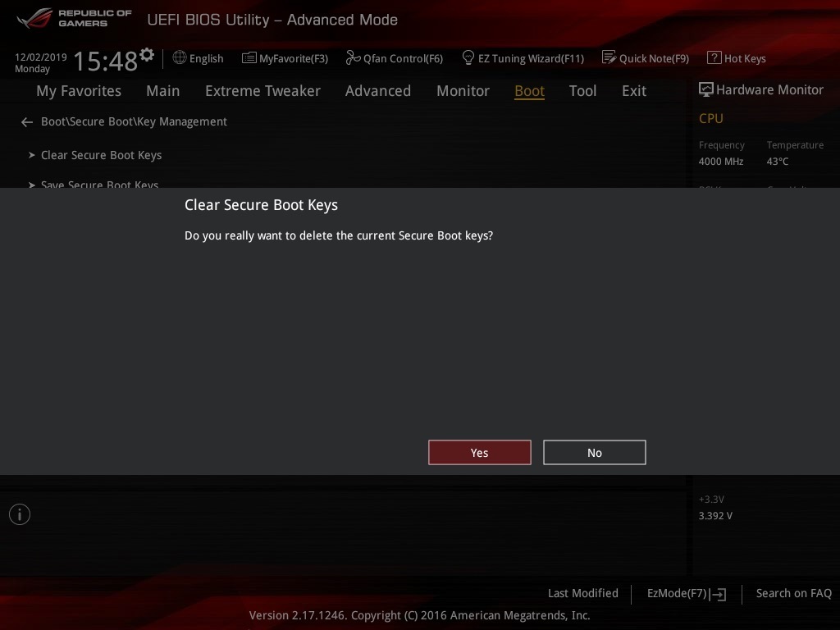The height and width of the screenshot is (630, 840).
Task: Click the Clear Secure Boot Keys entry
Action: (x=101, y=155)
